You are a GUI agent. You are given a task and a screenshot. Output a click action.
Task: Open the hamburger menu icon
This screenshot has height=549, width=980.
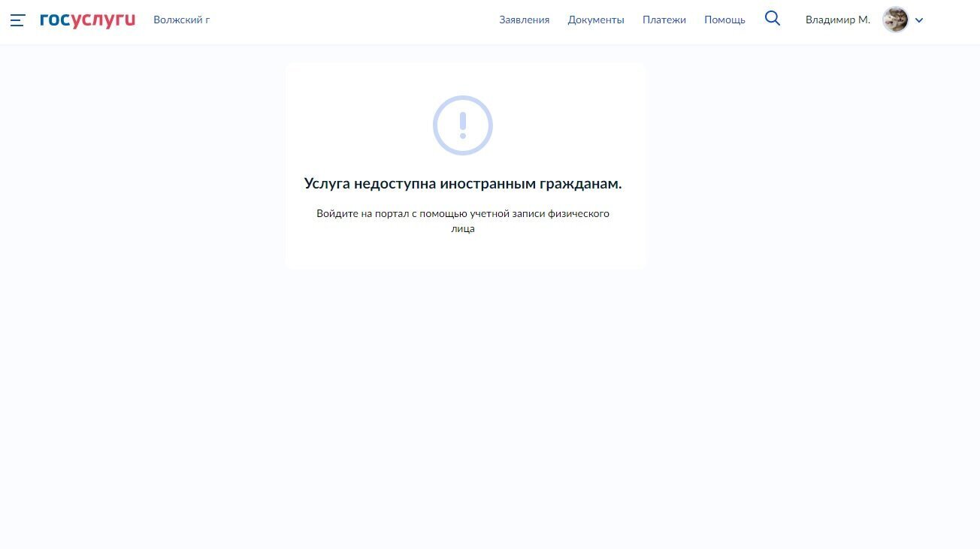tap(18, 20)
